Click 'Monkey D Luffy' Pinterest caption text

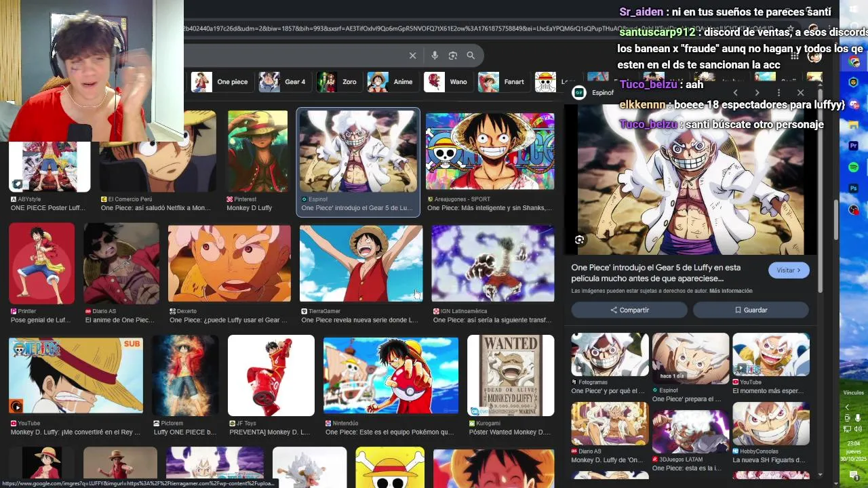(x=249, y=208)
